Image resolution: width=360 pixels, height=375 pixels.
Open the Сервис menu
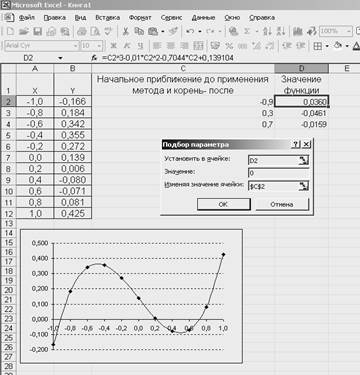tap(171, 18)
